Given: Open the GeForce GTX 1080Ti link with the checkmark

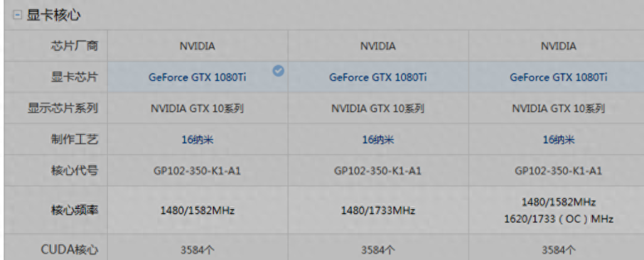Looking at the screenshot, I should pos(197,77).
